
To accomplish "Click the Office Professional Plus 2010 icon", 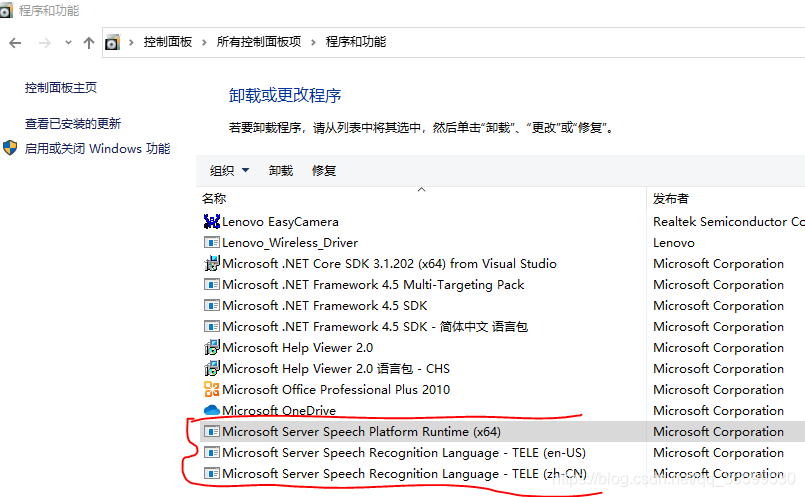I will pyautogui.click(x=212, y=390).
